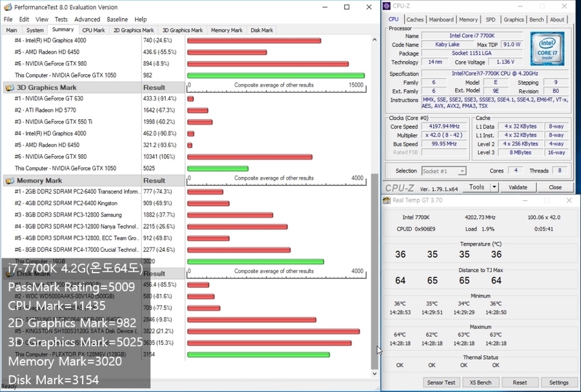This screenshot has height=392, width=581.
Task: Select the CPU Mark tab
Action: coord(94,30)
